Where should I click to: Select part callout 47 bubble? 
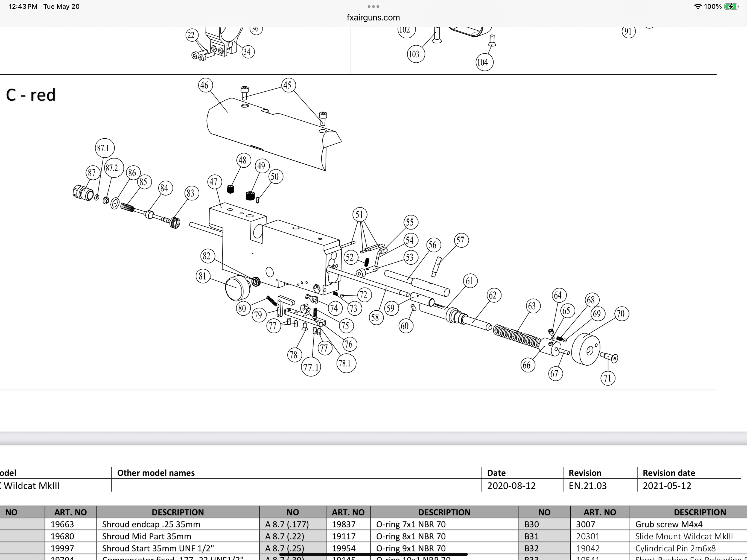point(214,182)
